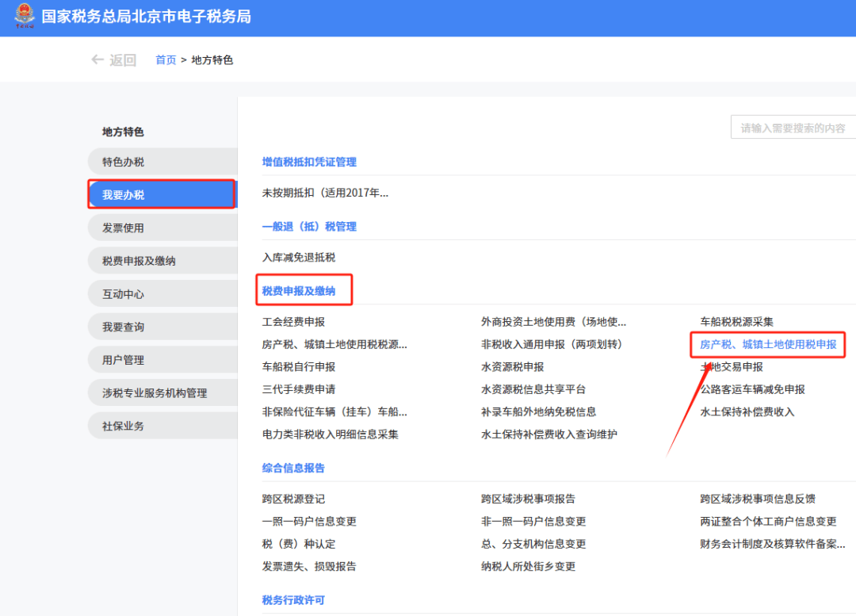Open 房产税、城镇土地使用税申报 link
Image resolution: width=856 pixels, height=616 pixels.
(x=766, y=345)
